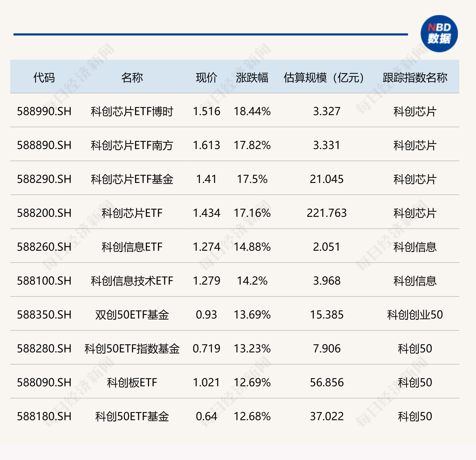Click the change value 12.68%
Image resolution: width=476 pixels, height=460 pixels.
(252, 416)
